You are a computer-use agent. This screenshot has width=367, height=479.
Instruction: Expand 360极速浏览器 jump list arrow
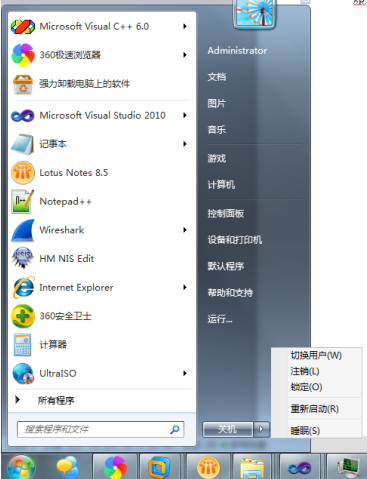[185, 55]
